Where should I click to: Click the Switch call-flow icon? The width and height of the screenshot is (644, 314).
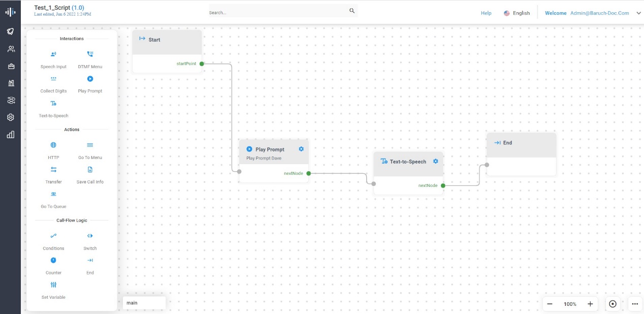[x=90, y=236]
